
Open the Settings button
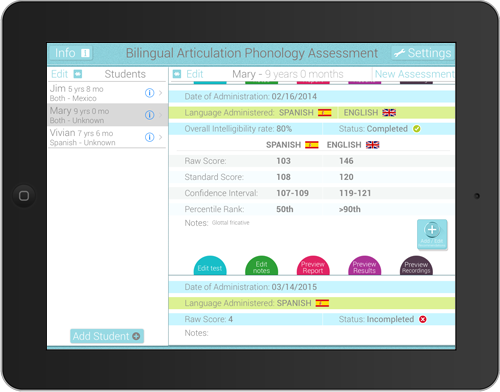click(423, 53)
